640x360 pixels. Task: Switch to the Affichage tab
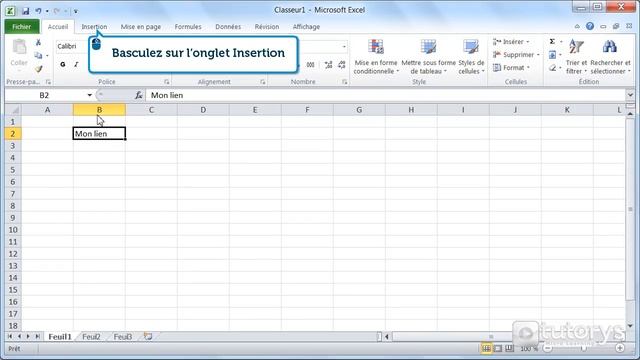coord(306,27)
